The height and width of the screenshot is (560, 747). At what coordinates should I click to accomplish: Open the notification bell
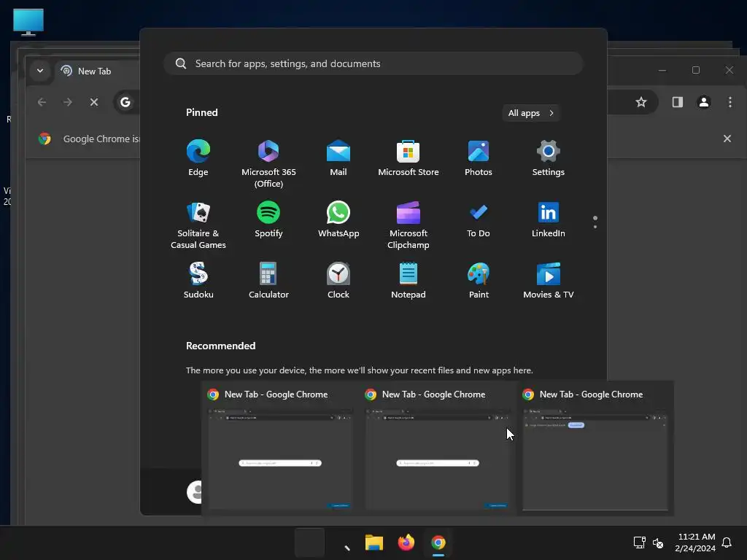(727, 542)
